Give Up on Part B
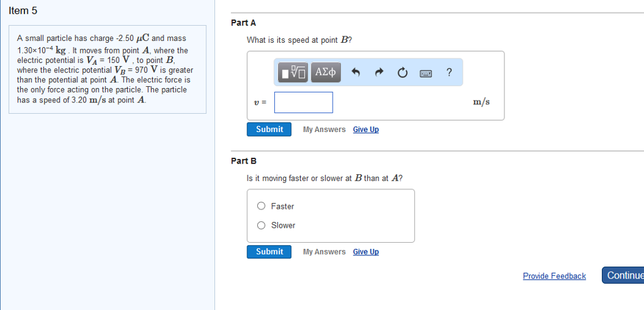 click(366, 252)
